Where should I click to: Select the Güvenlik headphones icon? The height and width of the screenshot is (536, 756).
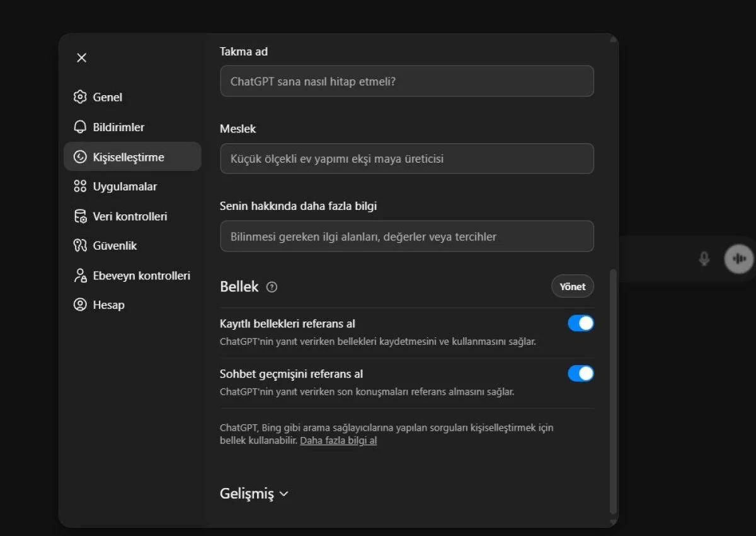click(79, 245)
